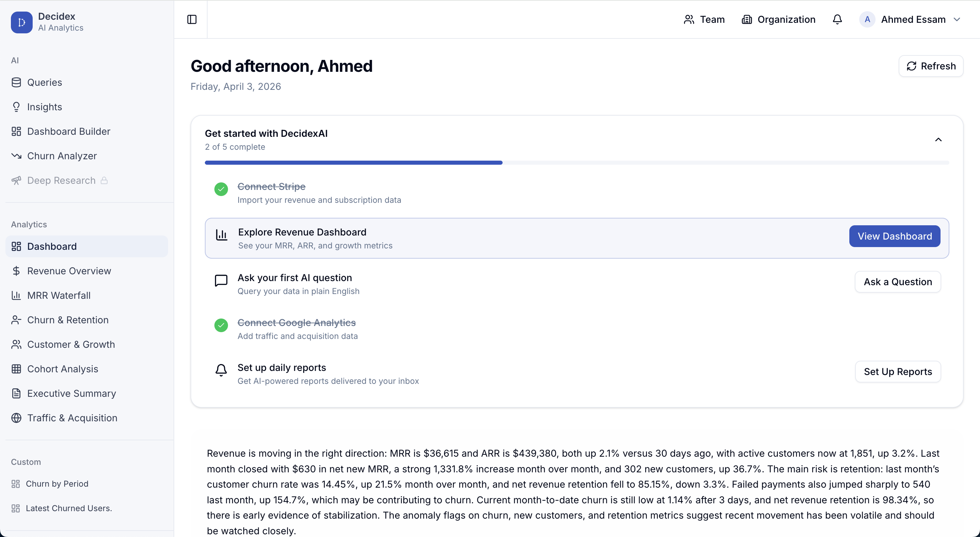Click the Ahmed Essam avatar circle
This screenshot has height=537, width=980.
coord(867,19)
